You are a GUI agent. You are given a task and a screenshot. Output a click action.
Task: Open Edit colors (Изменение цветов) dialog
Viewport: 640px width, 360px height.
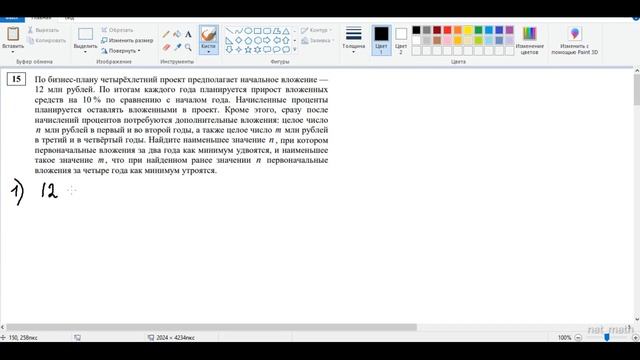point(529,40)
